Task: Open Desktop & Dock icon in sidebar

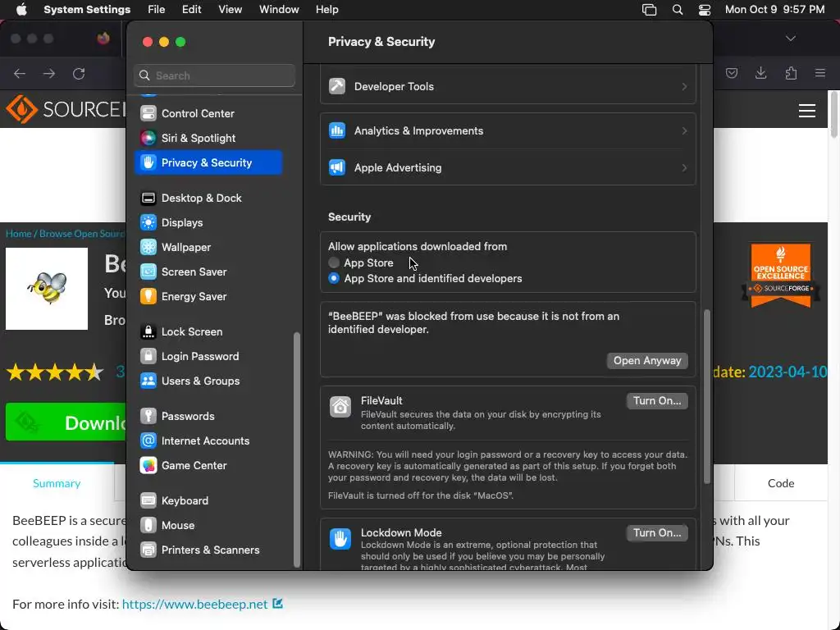Action: tap(148, 199)
